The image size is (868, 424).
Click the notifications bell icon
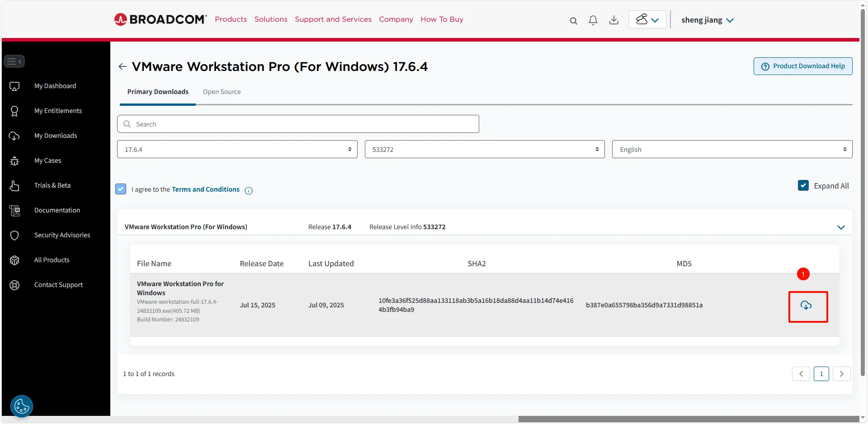click(x=593, y=20)
